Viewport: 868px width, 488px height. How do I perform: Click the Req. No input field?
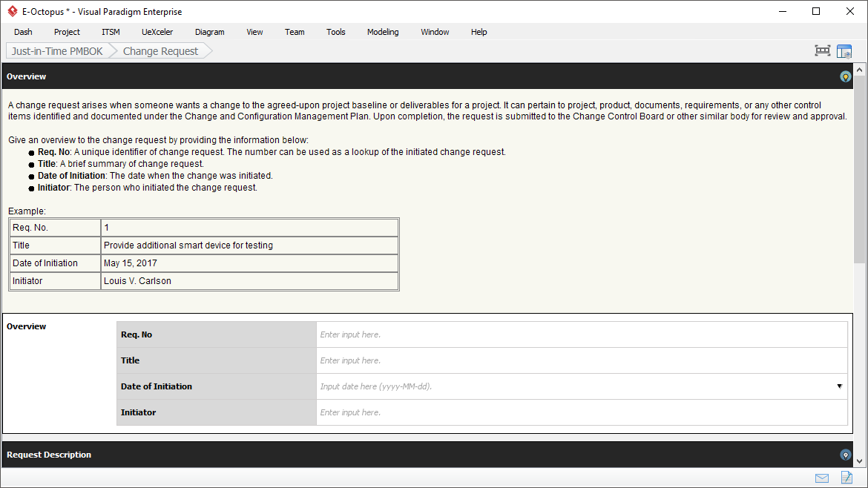pos(581,334)
